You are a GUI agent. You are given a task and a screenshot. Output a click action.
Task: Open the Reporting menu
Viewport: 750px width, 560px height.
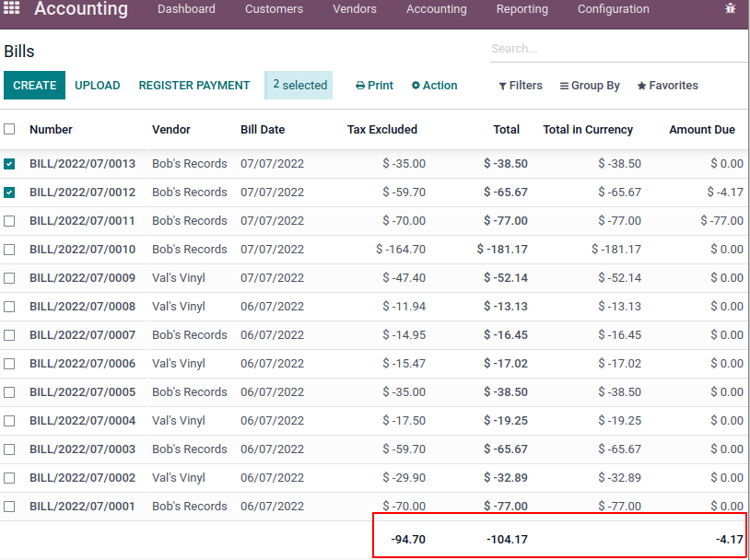click(521, 8)
